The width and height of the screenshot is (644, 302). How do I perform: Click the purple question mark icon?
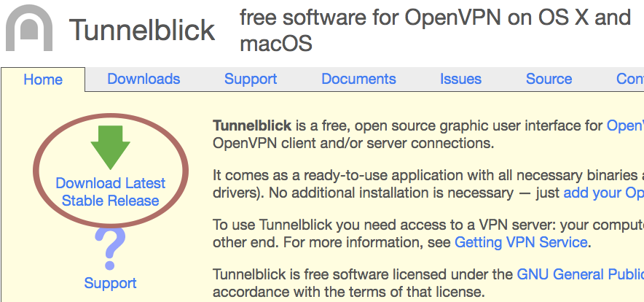click(110, 249)
